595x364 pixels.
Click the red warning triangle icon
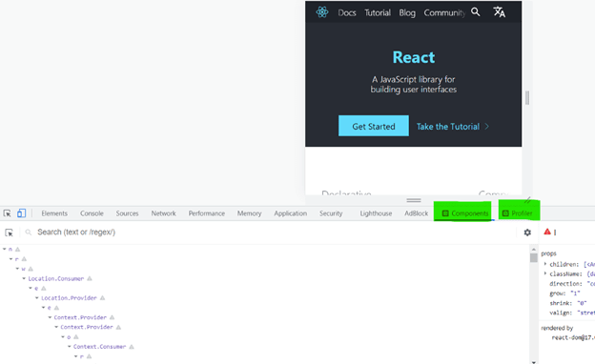[x=547, y=232]
